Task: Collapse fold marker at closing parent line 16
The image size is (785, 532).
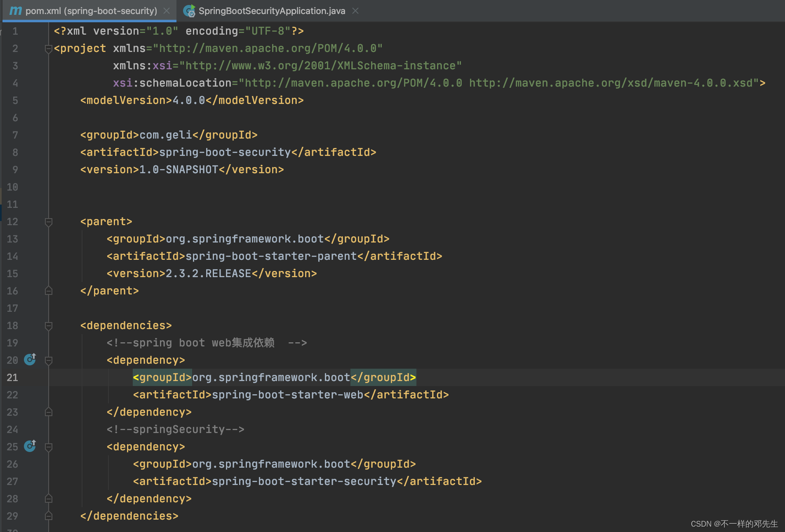Action: click(x=48, y=291)
